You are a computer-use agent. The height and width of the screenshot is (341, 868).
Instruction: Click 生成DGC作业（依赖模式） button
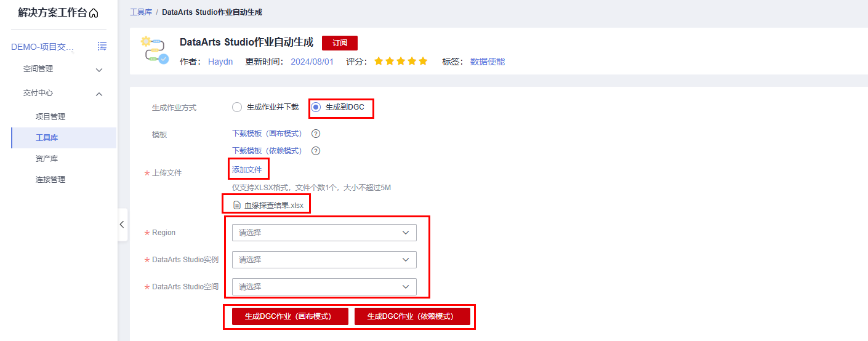(412, 316)
